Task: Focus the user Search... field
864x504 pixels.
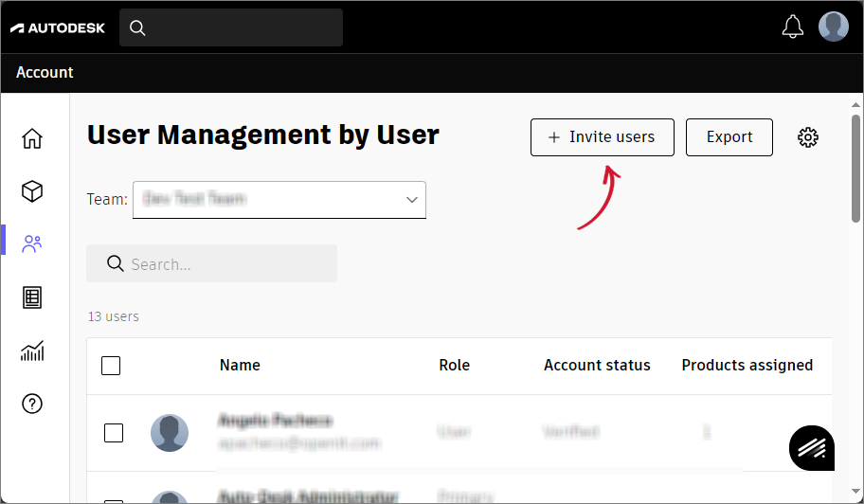Action: pyautogui.click(x=211, y=264)
